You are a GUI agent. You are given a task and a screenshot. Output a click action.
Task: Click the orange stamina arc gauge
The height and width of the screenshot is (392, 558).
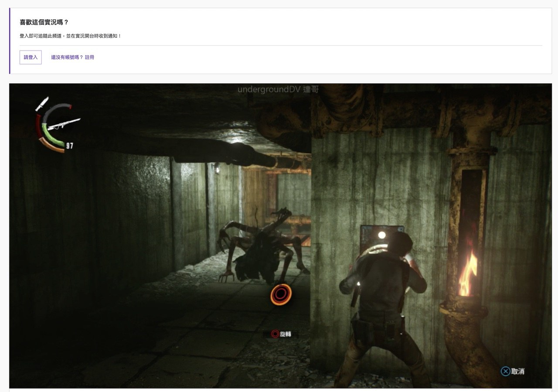[x=51, y=146]
